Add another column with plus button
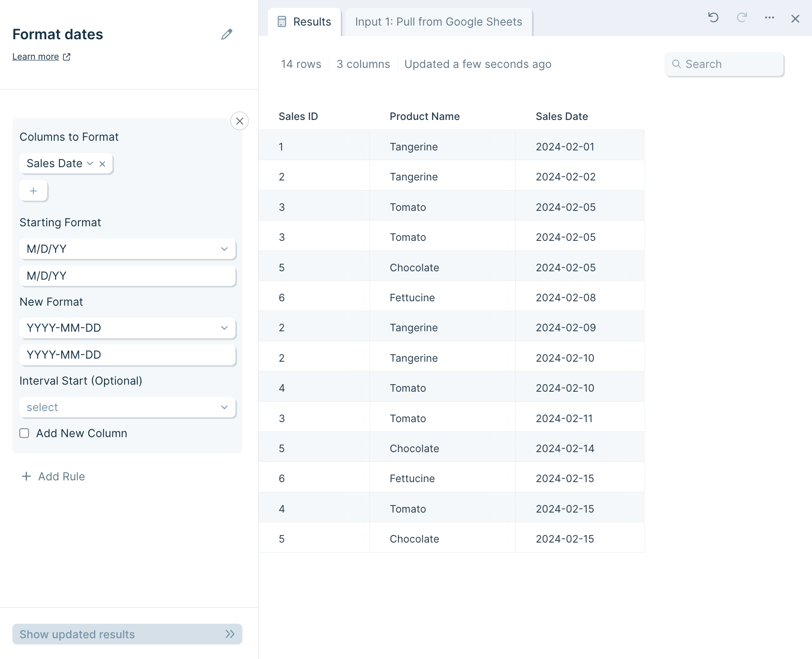Viewport: 812px width, 659px height. [34, 191]
